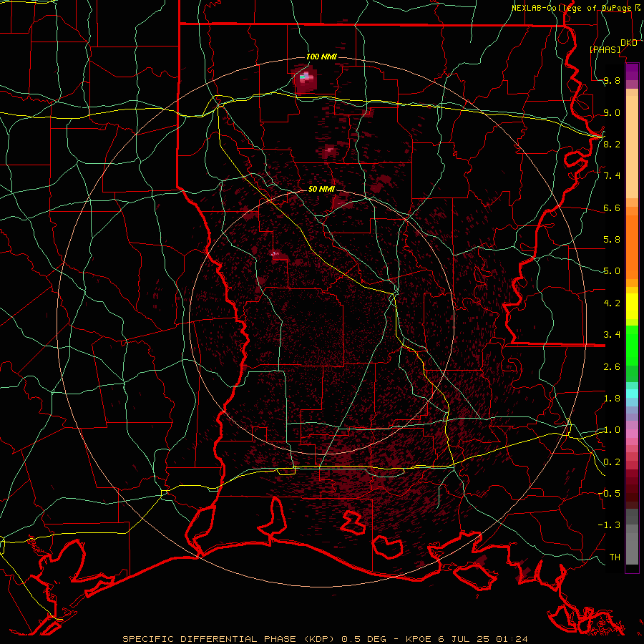Click the -0.5 value on the scale
Viewport: 644px width, 644px height.
pos(609,493)
